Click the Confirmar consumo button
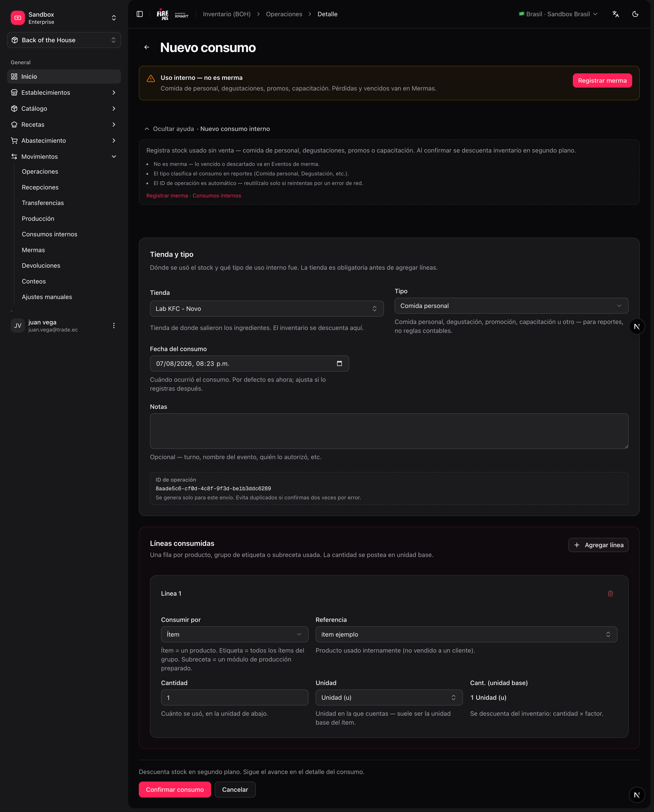 coord(175,789)
